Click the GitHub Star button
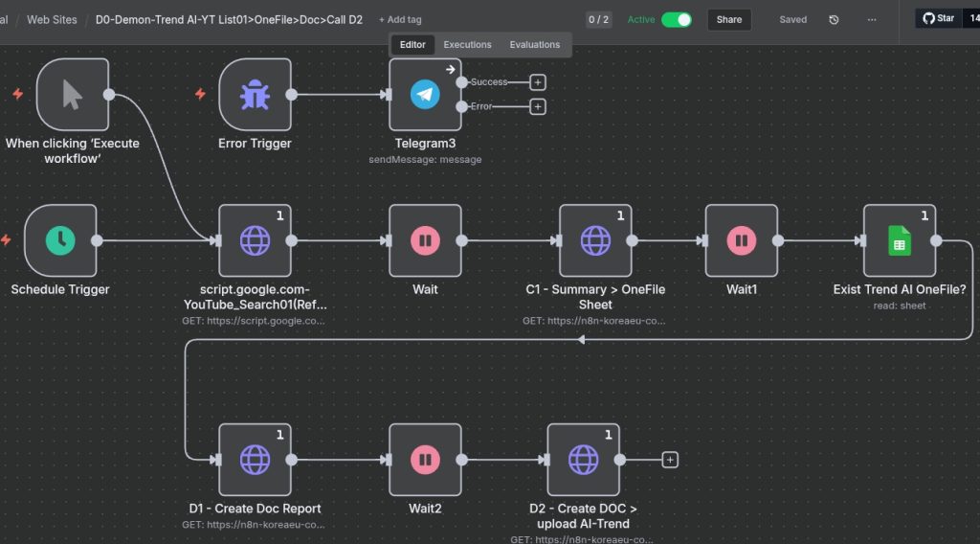 [939, 18]
